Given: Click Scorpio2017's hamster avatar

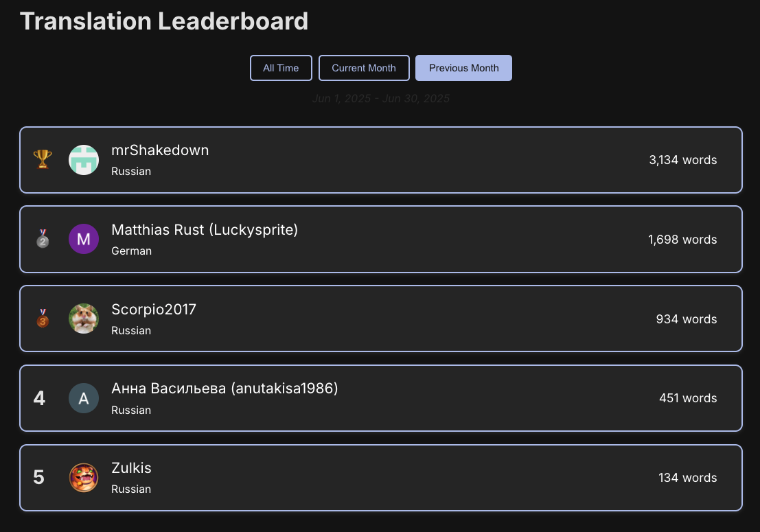Looking at the screenshot, I should tap(84, 319).
